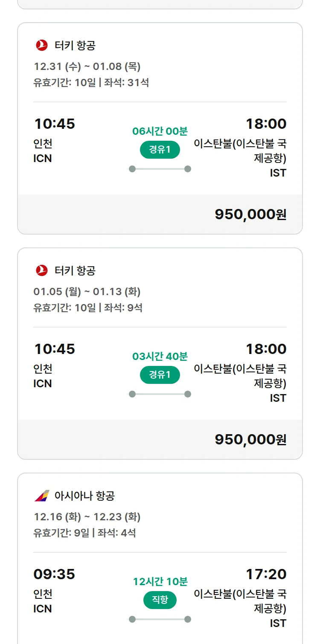
Task: Click 유효기간: 9일 | 좌석: 4석 info line
Action: (84, 533)
